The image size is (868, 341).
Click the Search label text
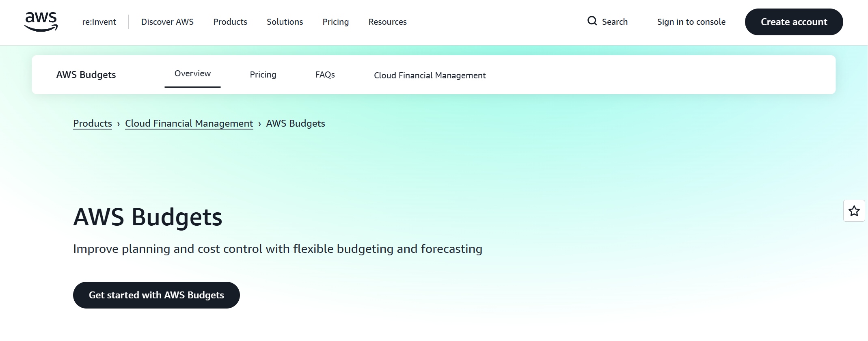[615, 22]
